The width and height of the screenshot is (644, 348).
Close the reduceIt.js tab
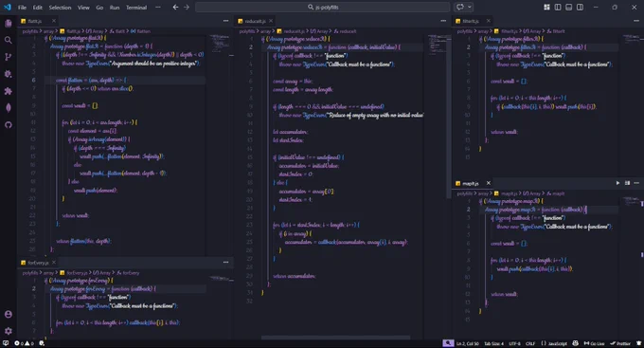271,21
